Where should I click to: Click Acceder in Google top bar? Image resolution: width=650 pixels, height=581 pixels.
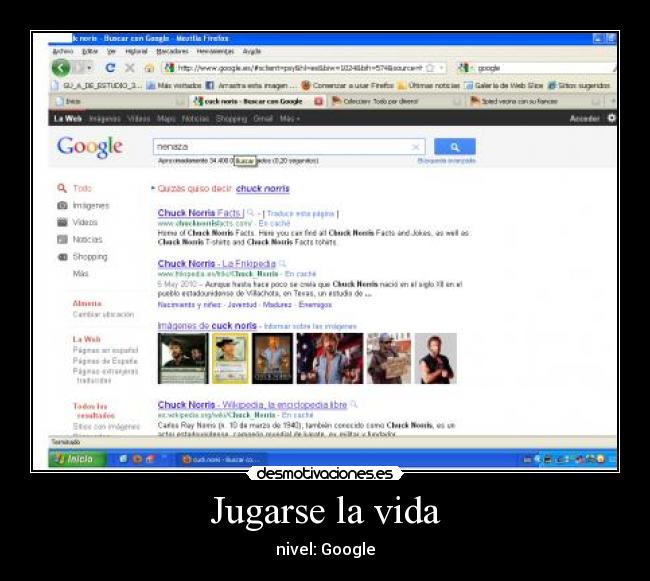585,119
